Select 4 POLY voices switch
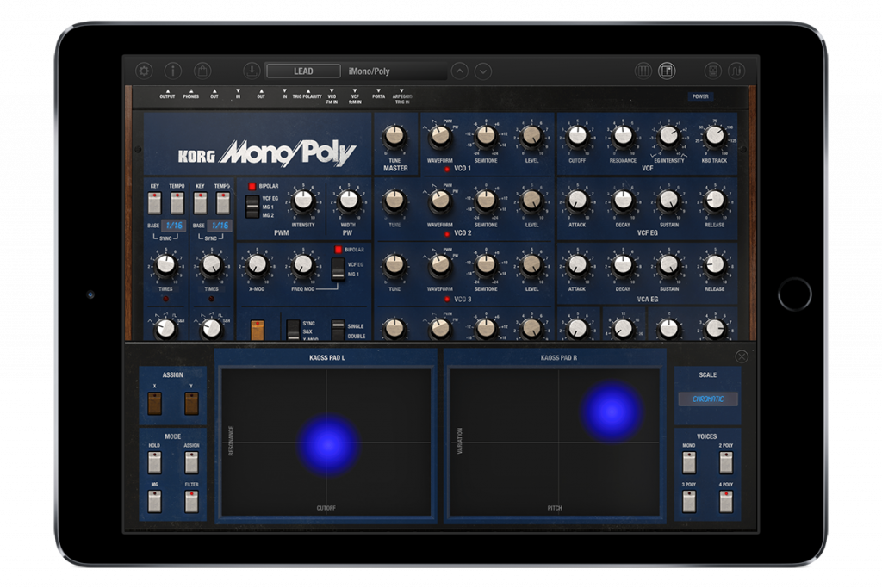The width and height of the screenshot is (882, 588). click(726, 501)
